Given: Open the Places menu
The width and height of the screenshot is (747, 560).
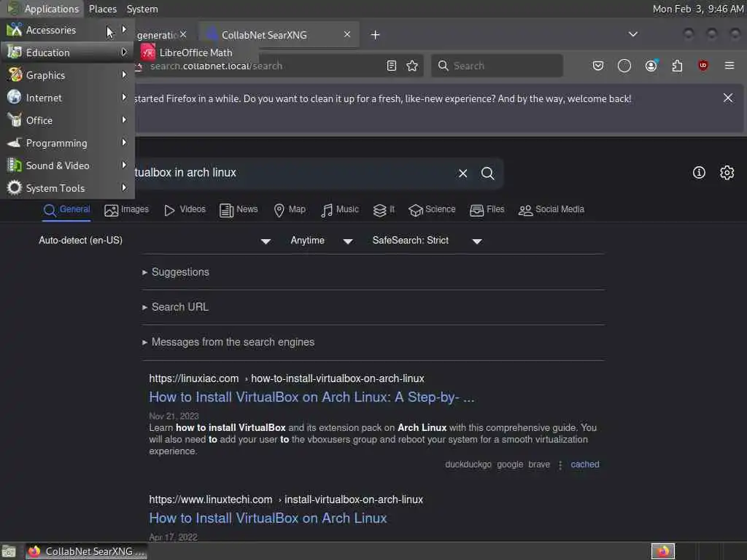Looking at the screenshot, I should [102, 9].
